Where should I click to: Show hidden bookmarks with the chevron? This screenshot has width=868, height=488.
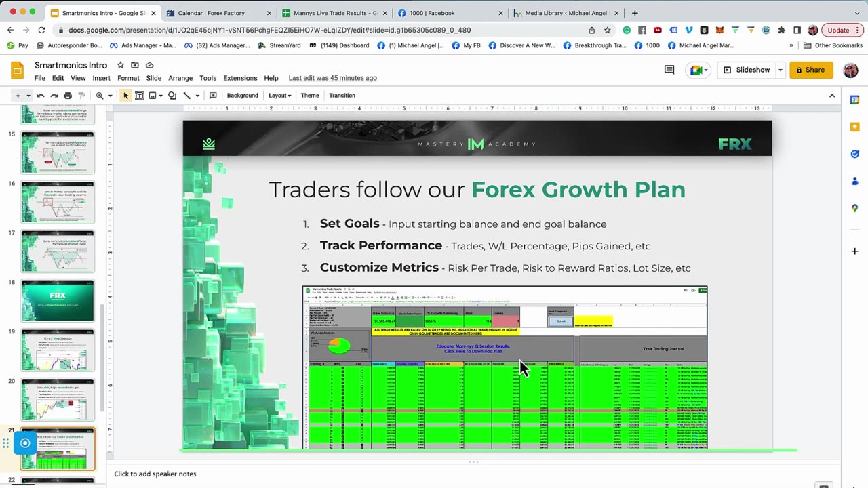pyautogui.click(x=791, y=45)
